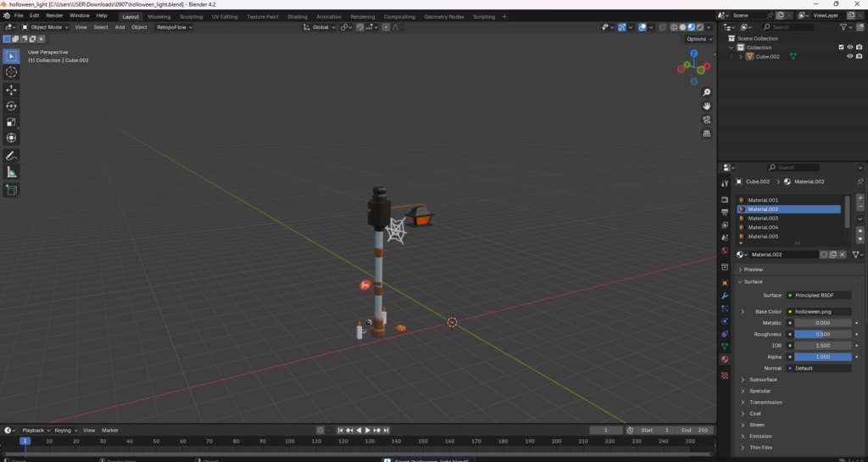This screenshot has width=868, height=462.
Task: Expand the Emission section
Action: (760, 437)
